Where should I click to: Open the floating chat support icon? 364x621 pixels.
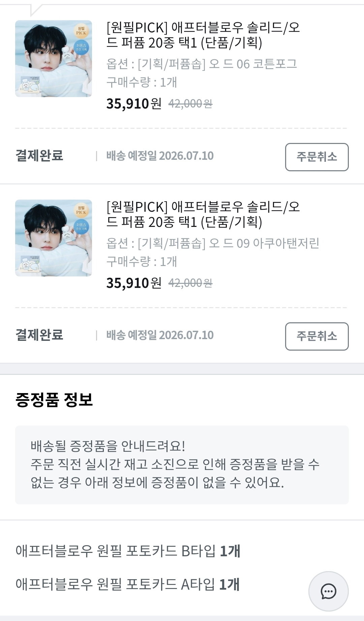tap(328, 591)
